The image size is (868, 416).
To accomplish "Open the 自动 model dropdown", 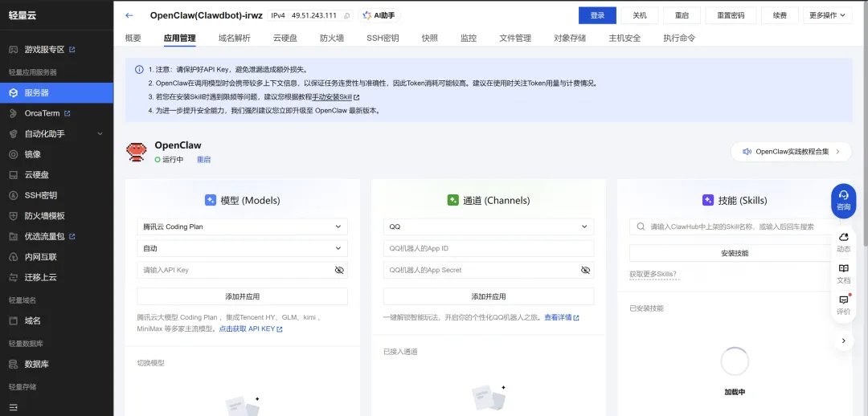I will coord(243,248).
